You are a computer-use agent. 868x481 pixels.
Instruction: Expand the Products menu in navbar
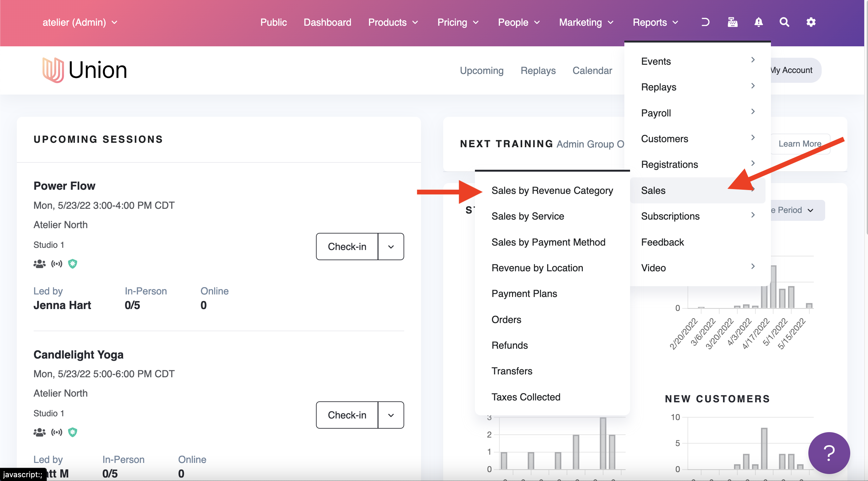coord(393,22)
